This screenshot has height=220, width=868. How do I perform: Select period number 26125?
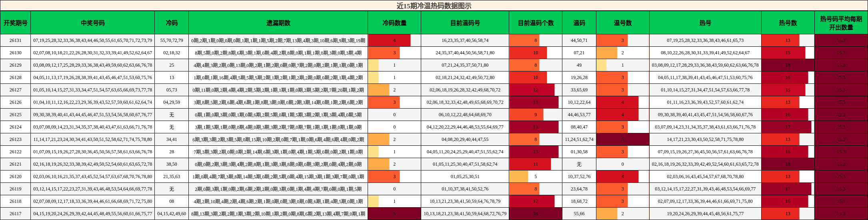coord(15,115)
